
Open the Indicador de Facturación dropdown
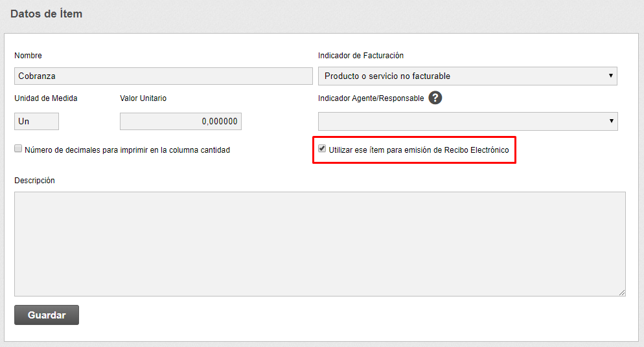tap(467, 76)
